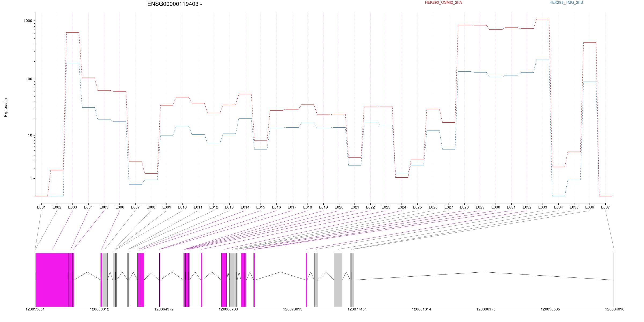The width and height of the screenshot is (644, 322).
Task: Click exon label E006
Action: point(120,207)
